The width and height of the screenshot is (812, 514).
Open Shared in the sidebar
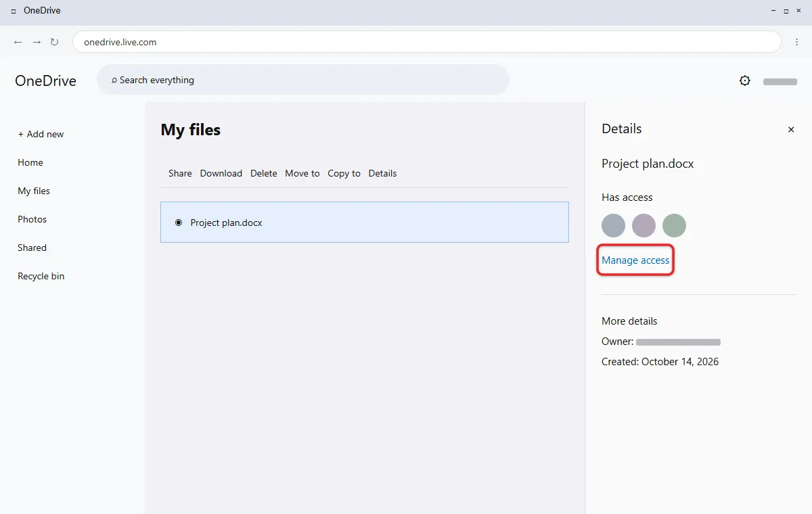tap(32, 248)
